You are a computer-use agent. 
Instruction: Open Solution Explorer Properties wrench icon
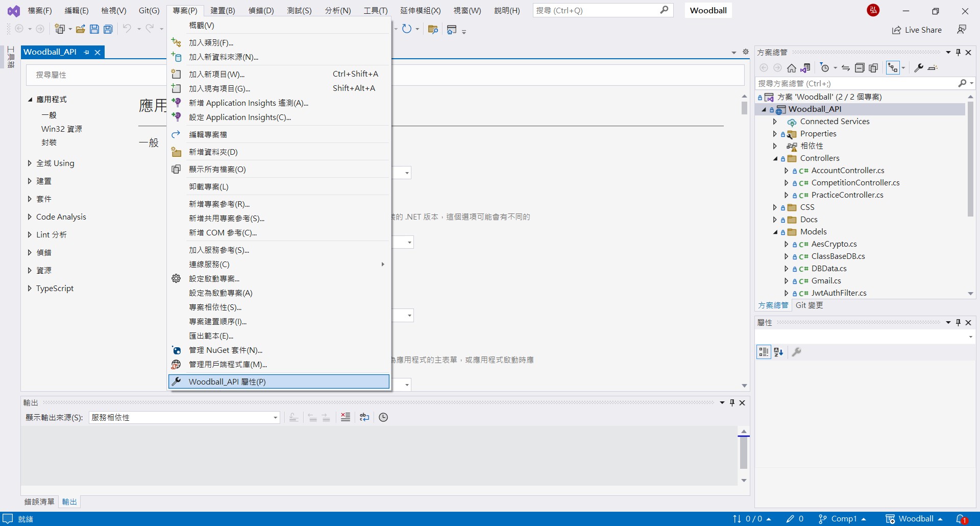point(919,68)
